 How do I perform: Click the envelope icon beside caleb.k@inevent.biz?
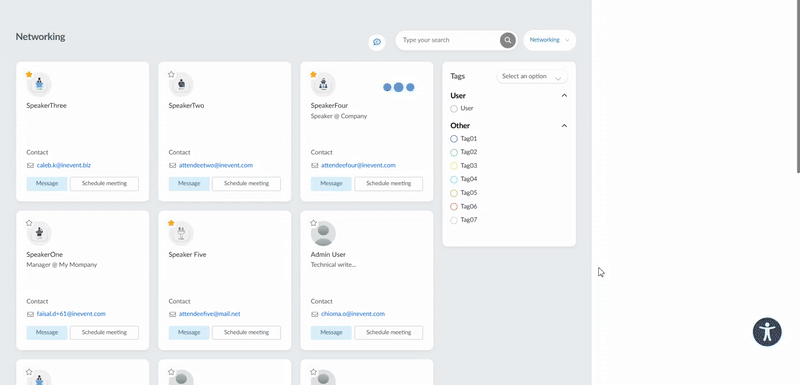point(30,166)
